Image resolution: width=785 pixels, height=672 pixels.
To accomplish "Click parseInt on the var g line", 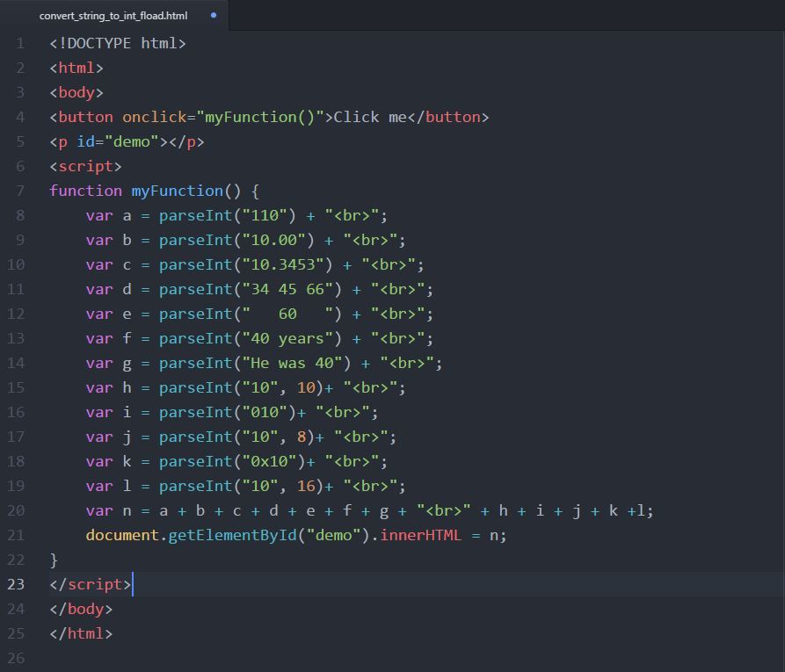I will tap(196, 363).
